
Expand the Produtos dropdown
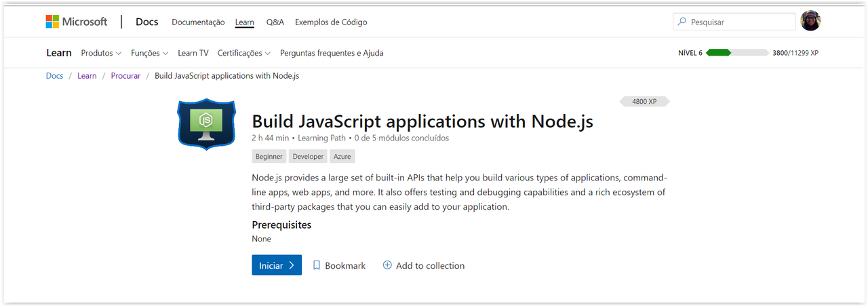101,53
